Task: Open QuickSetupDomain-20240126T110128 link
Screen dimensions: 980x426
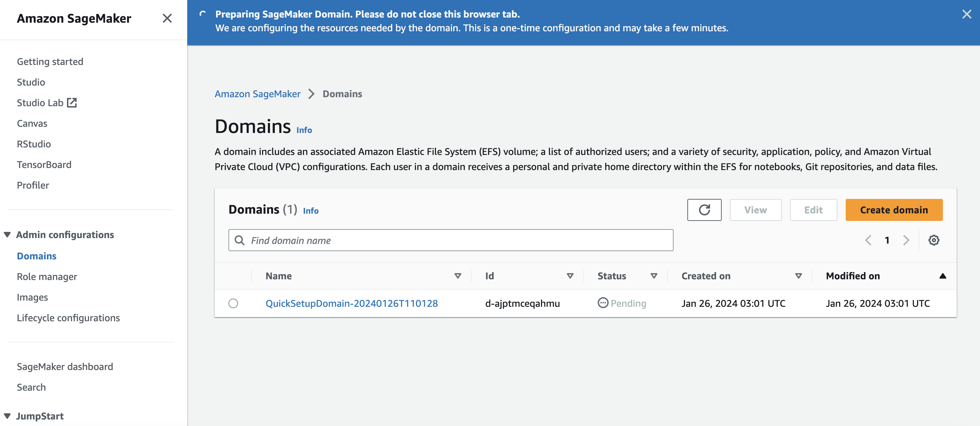Action: (x=351, y=303)
